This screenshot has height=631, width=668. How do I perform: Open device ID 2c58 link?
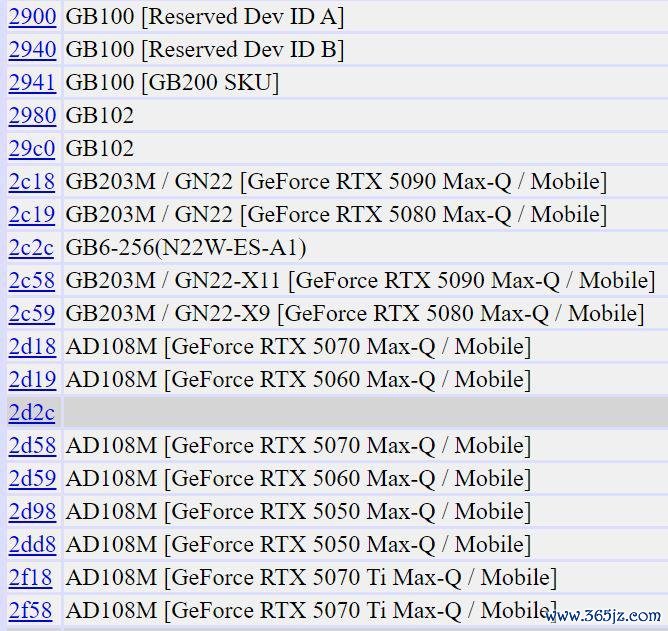pos(32,280)
